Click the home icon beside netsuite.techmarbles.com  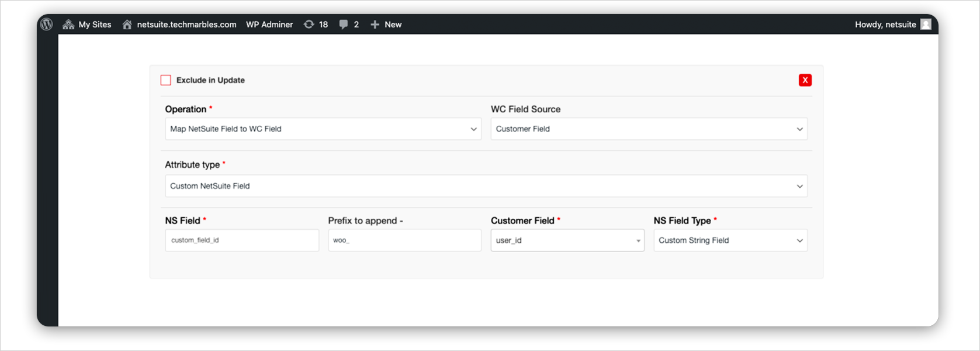pos(127,24)
